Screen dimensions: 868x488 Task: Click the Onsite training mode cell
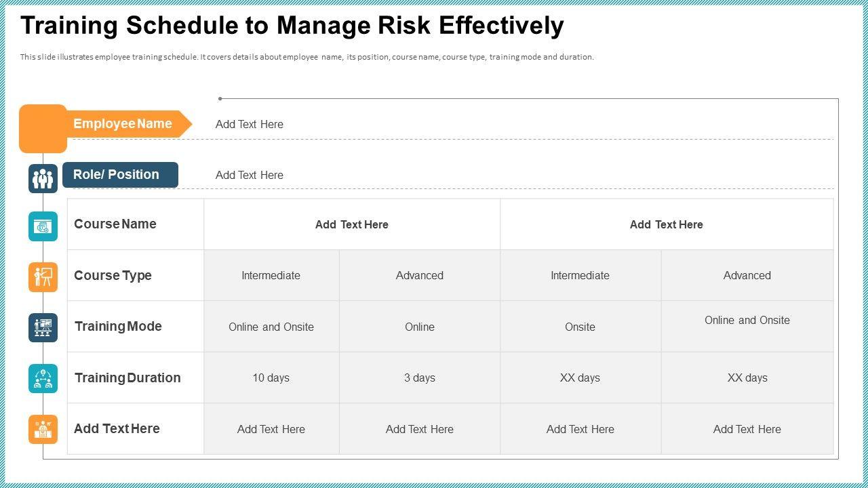click(580, 327)
